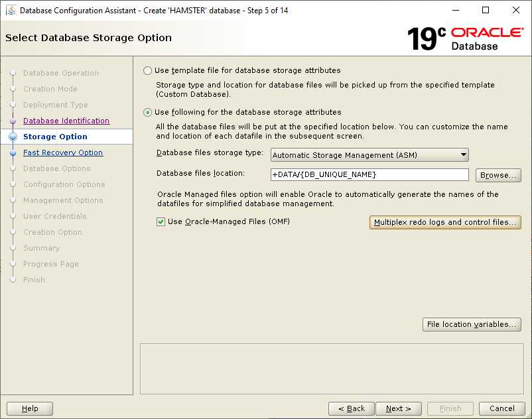Image resolution: width=532 pixels, height=419 pixels.
Task: Go to Fast Recovery Option step
Action: (63, 152)
